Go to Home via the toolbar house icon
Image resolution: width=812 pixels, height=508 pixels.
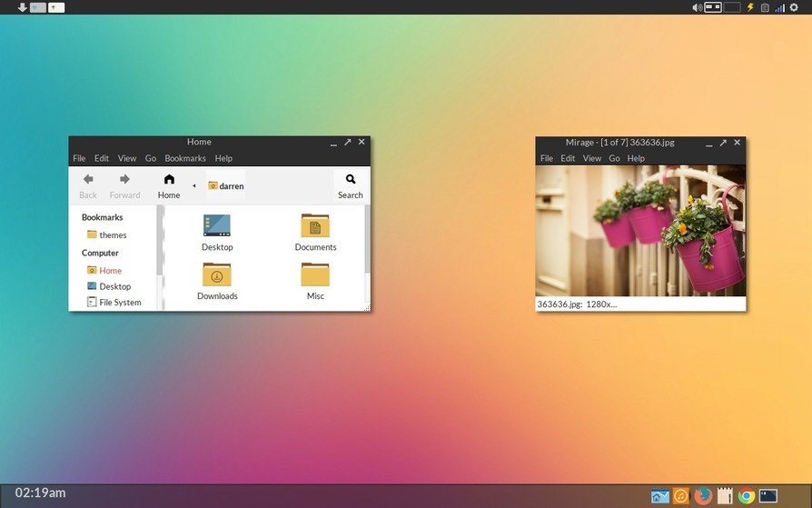tap(169, 179)
